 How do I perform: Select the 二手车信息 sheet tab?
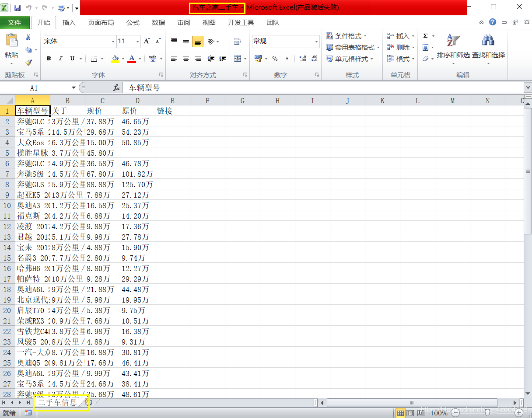point(57,402)
